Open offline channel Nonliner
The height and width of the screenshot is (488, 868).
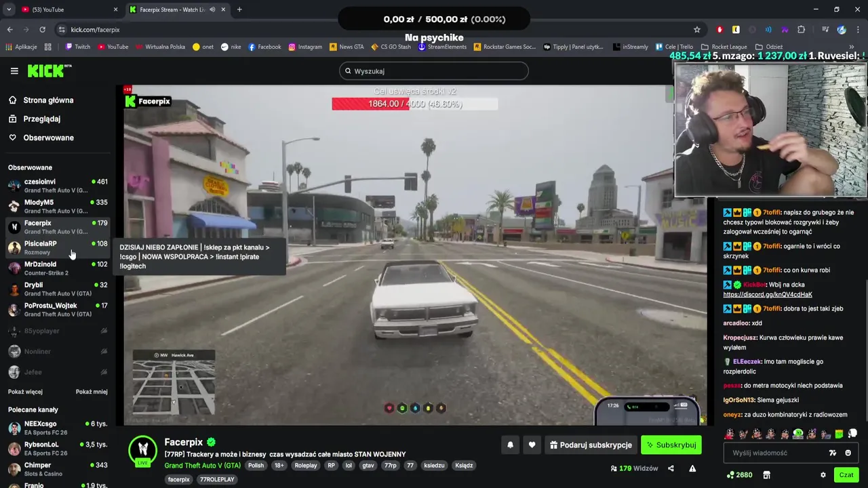58,351
